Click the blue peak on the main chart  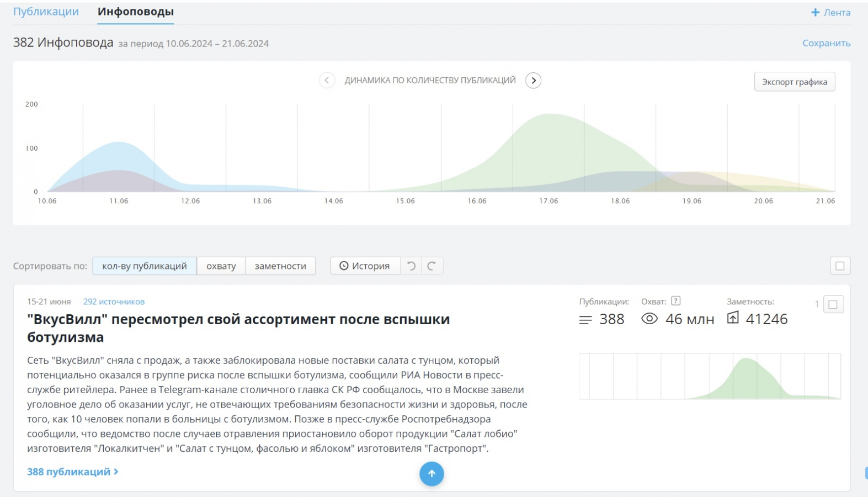click(119, 144)
